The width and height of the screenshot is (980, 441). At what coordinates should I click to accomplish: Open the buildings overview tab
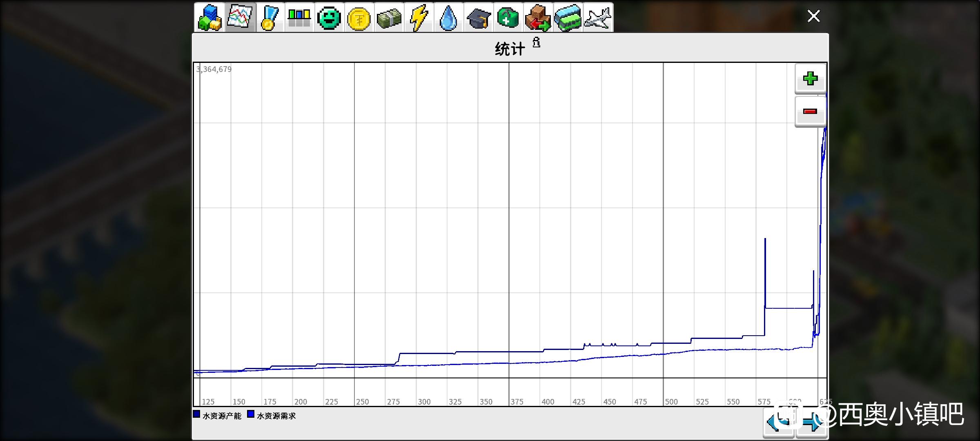click(209, 18)
